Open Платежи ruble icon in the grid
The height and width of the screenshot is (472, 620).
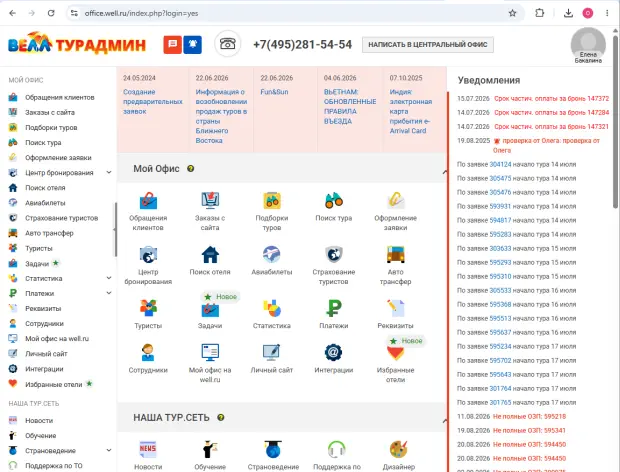coord(334,308)
